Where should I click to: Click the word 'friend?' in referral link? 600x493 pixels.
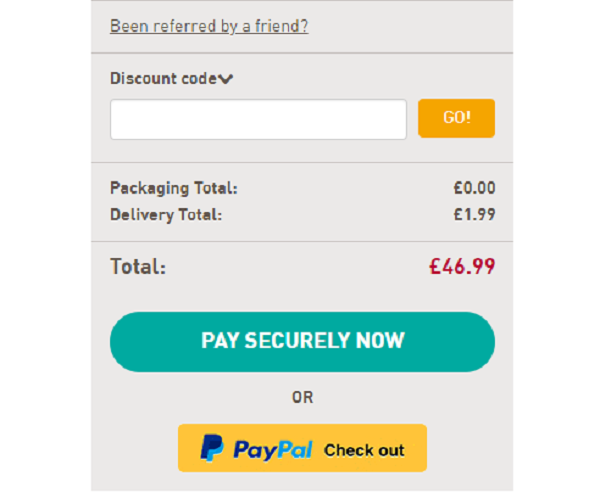click(x=282, y=26)
